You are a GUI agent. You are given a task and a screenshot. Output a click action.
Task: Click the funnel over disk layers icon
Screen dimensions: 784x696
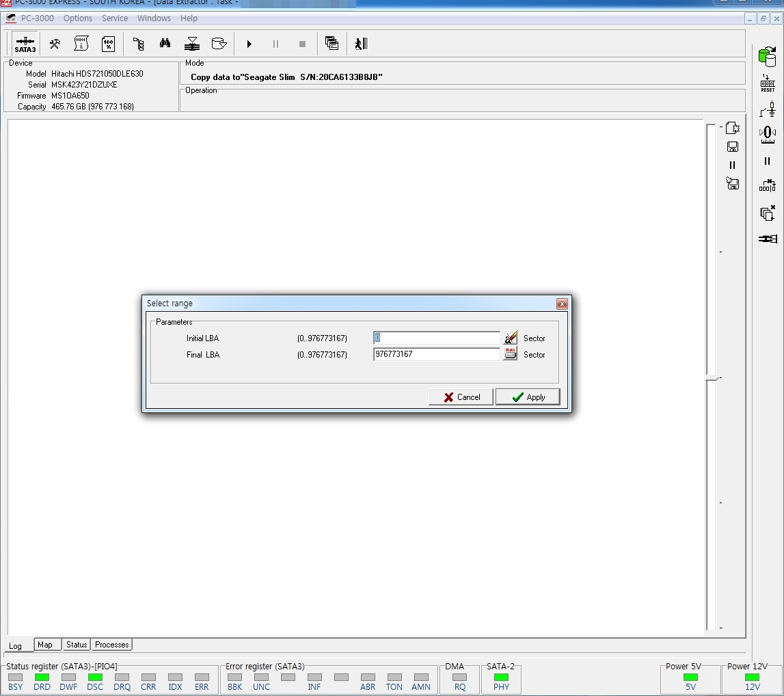(192, 44)
